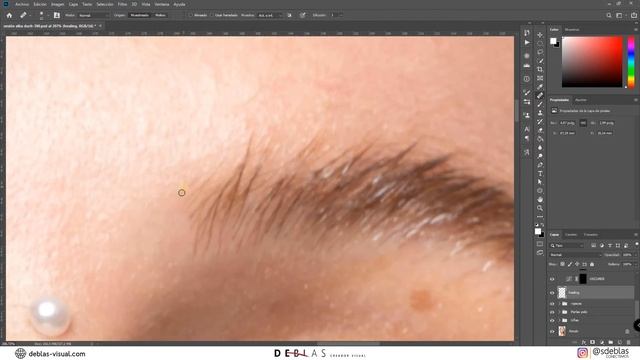Open the Ventana menu
This screenshot has height=360, width=640.
(162, 4)
